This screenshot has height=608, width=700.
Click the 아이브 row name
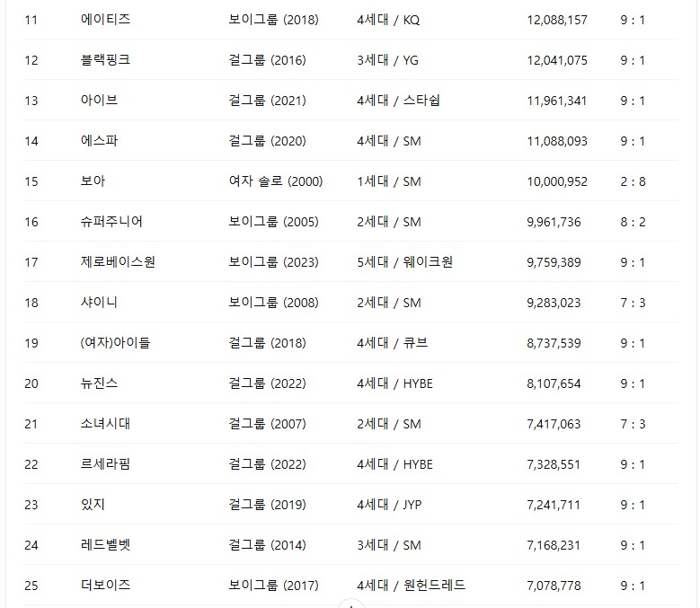click(99, 101)
